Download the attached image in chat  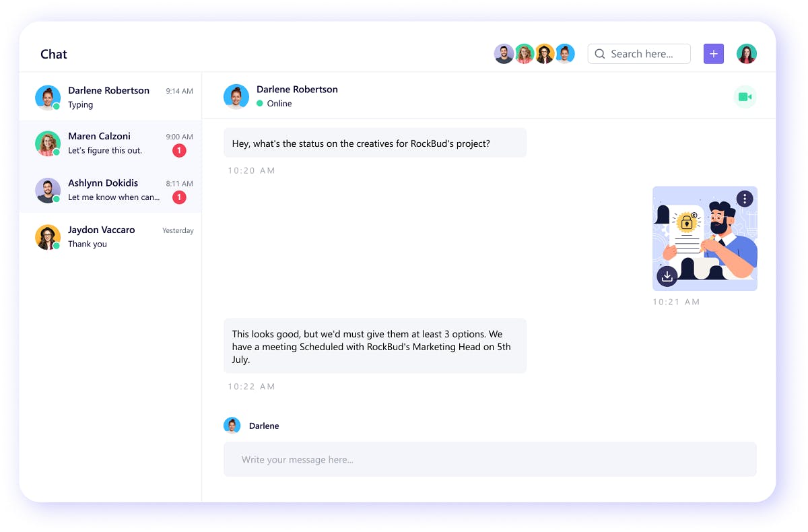click(667, 276)
